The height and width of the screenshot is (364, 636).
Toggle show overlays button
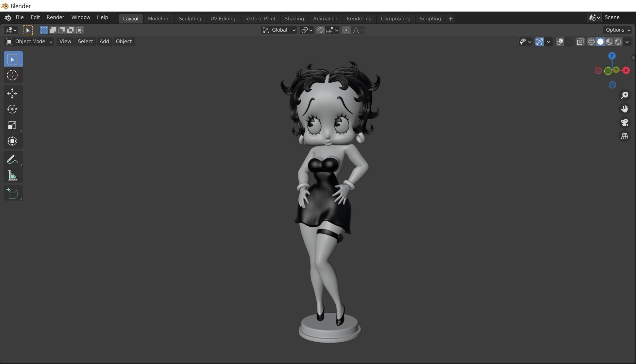(560, 42)
